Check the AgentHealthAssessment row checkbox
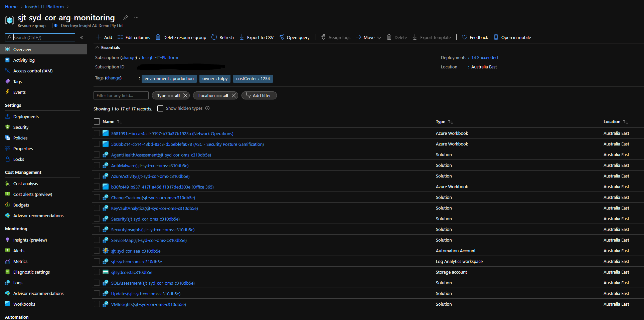The image size is (644, 320). point(97,154)
